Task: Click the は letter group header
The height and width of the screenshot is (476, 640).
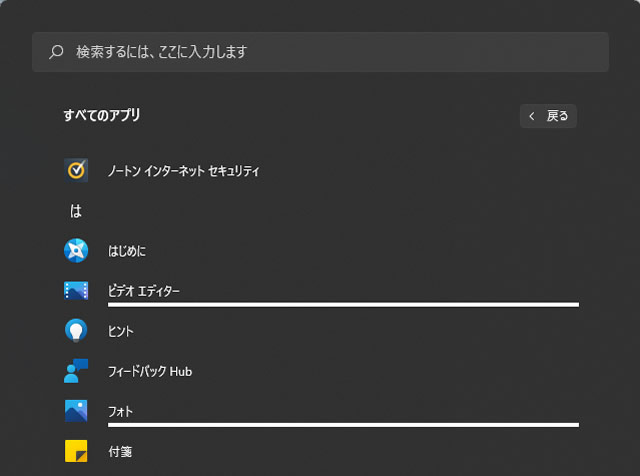Action: tap(76, 212)
